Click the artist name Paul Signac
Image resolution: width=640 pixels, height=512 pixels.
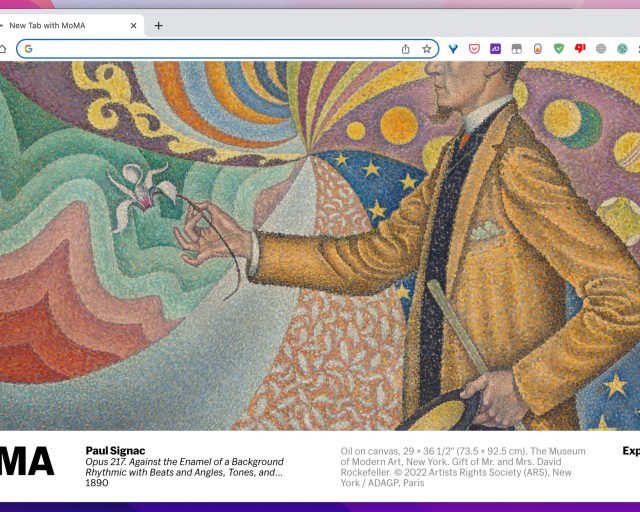point(115,451)
